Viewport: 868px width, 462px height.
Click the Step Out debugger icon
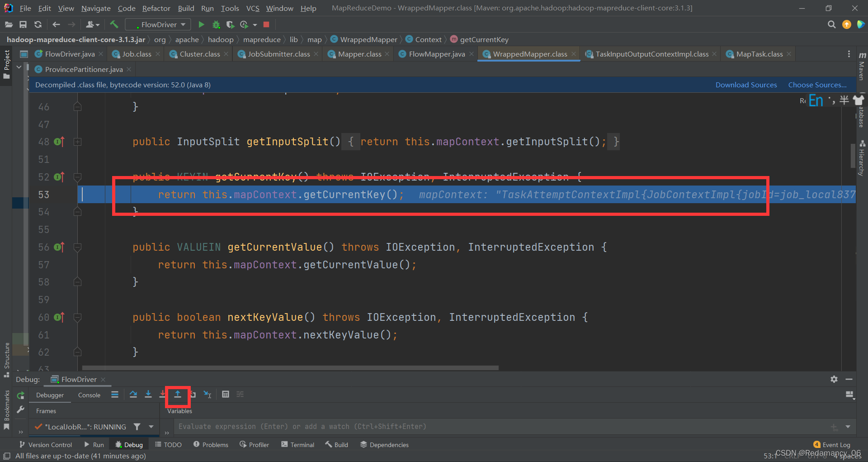coord(178,394)
